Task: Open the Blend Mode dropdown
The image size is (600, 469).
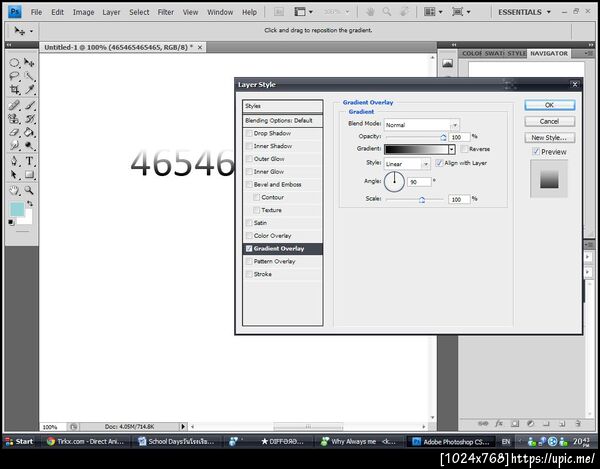Action: [x=421, y=125]
